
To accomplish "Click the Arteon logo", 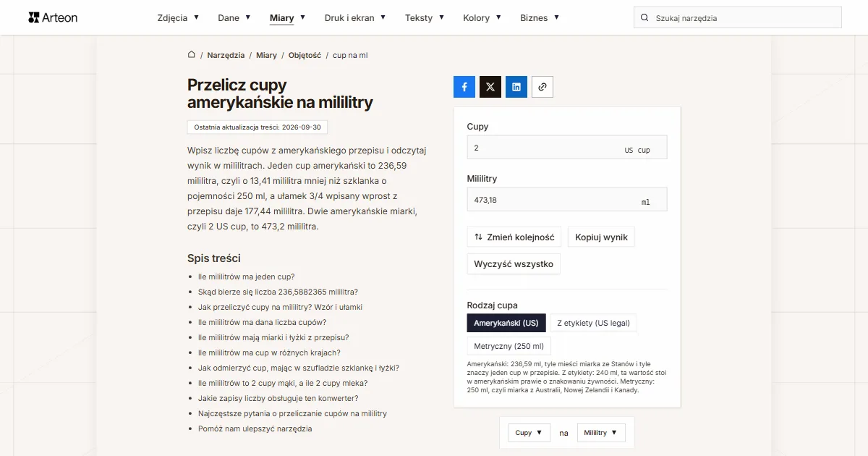I will (x=53, y=17).
